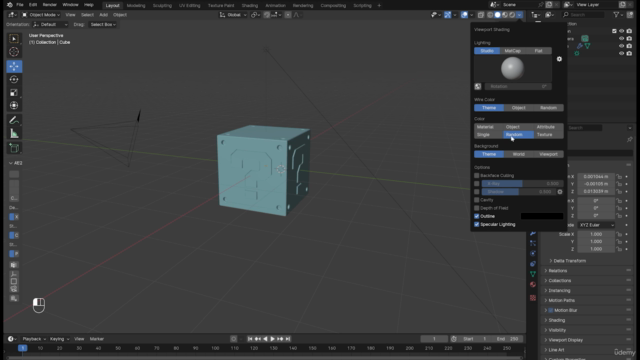
Task: Select MatCap lighting mode
Action: coord(512,51)
